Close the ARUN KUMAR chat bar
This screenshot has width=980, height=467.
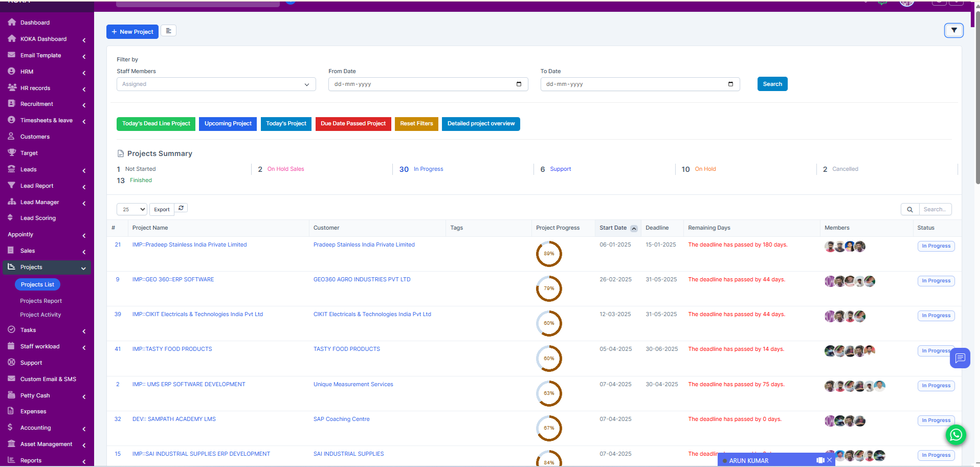pyautogui.click(x=830, y=460)
